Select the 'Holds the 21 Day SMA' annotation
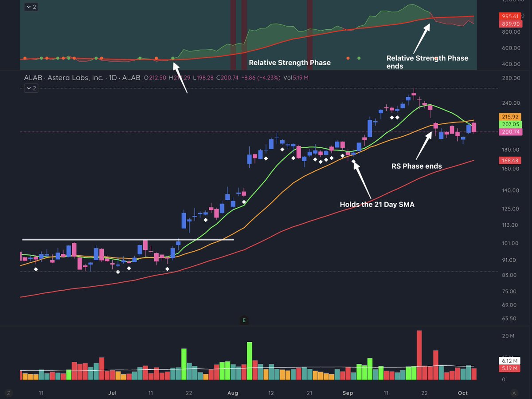The width and height of the screenshot is (532, 399). (377, 205)
